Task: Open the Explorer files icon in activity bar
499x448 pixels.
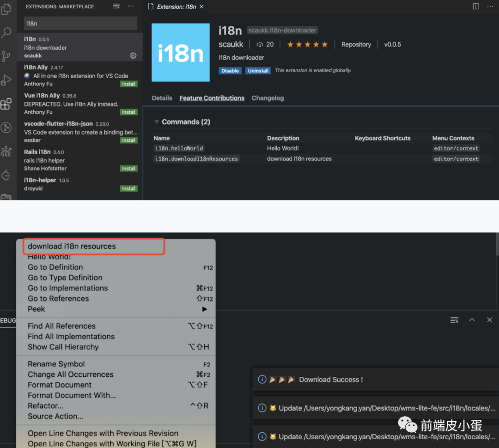Action: pyautogui.click(x=6, y=9)
